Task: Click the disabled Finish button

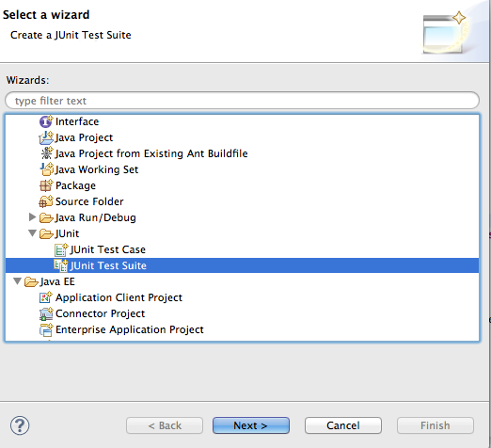Action: coord(436,425)
